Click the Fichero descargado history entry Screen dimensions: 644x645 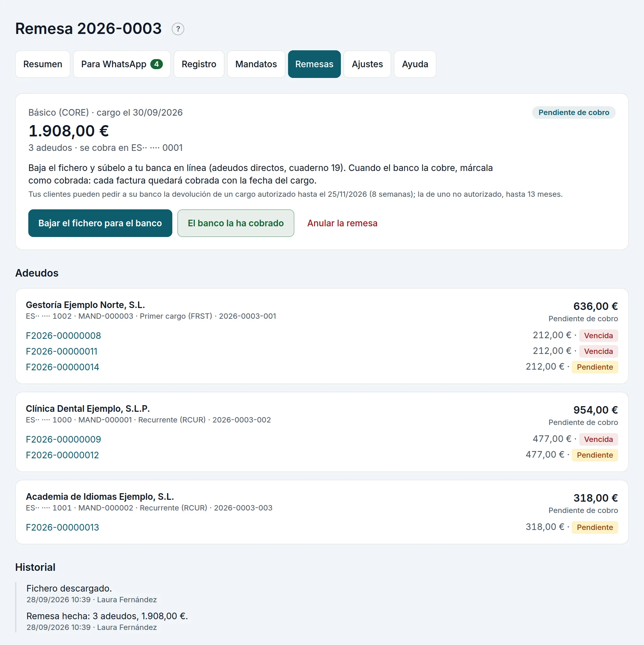click(x=69, y=588)
